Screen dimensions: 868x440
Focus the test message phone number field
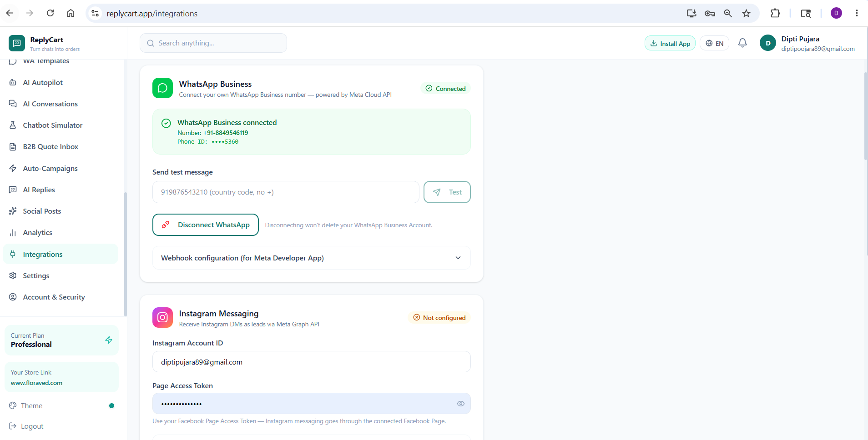[286, 192]
